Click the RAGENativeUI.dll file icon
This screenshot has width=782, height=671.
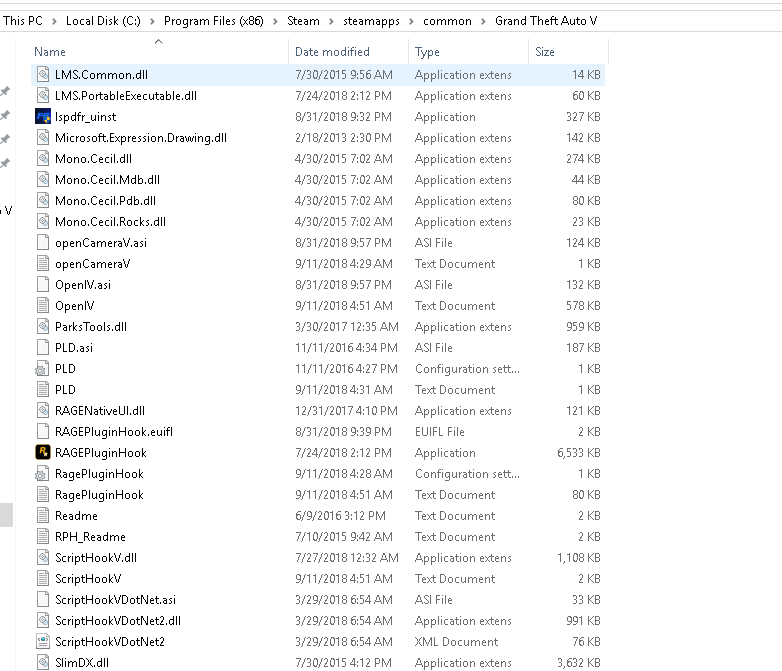pyautogui.click(x=43, y=411)
